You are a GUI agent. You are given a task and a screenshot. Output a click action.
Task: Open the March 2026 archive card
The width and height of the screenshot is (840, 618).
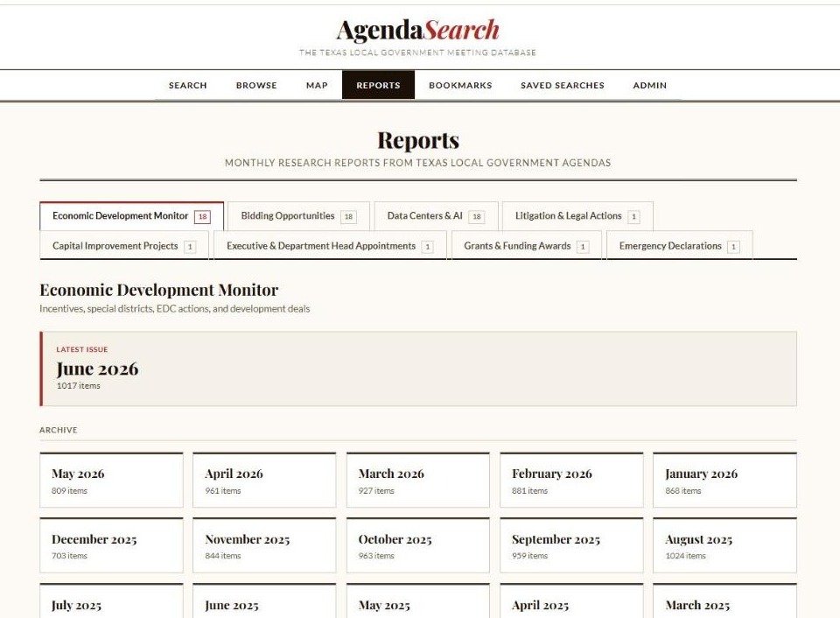click(x=418, y=481)
